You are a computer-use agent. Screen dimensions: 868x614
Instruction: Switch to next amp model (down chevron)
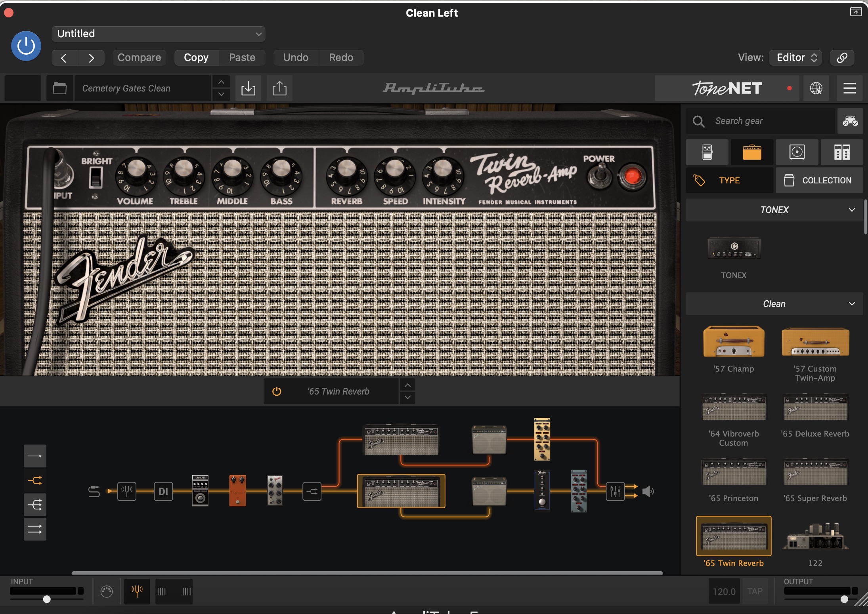pyautogui.click(x=407, y=397)
